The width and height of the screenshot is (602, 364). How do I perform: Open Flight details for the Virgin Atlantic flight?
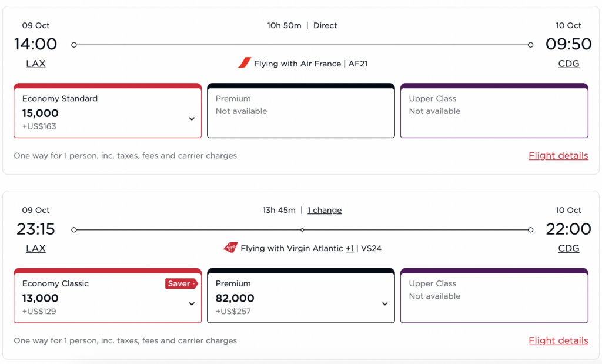point(558,340)
